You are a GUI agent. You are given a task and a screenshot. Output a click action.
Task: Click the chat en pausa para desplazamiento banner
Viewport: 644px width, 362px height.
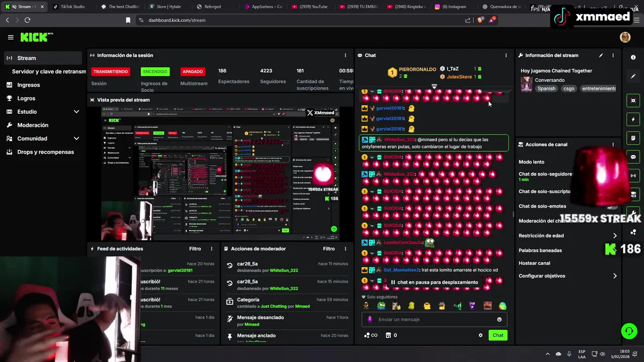434,283
